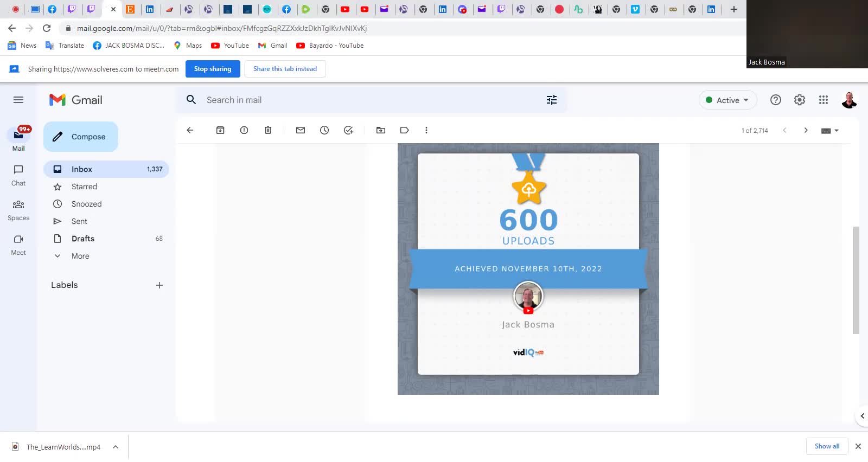Viewport: 868px width, 462px height.
Task: Click the Stop sharing button
Action: coord(213,69)
